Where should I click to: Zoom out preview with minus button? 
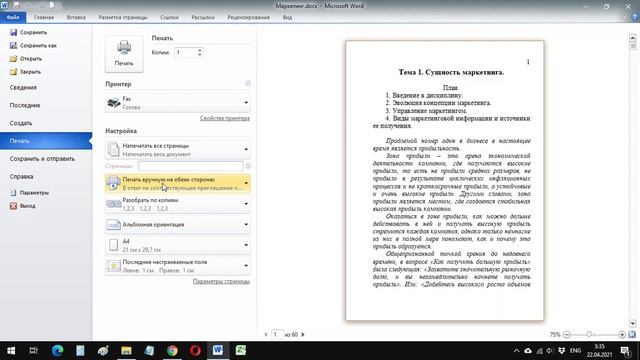click(567, 334)
